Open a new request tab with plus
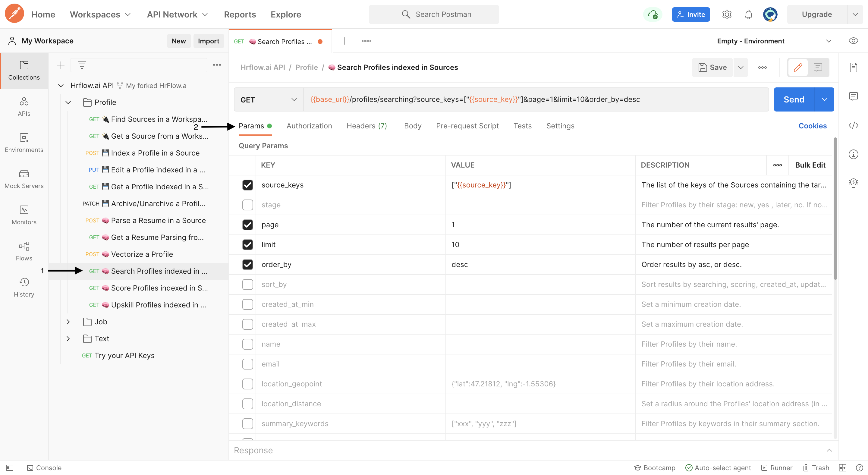Screen dimensions: 868x475 pos(344,41)
